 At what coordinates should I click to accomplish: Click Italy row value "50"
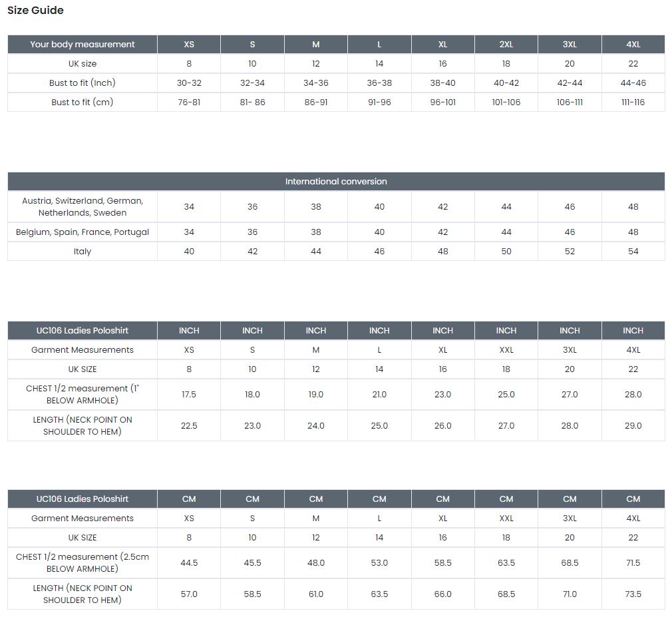pos(506,252)
